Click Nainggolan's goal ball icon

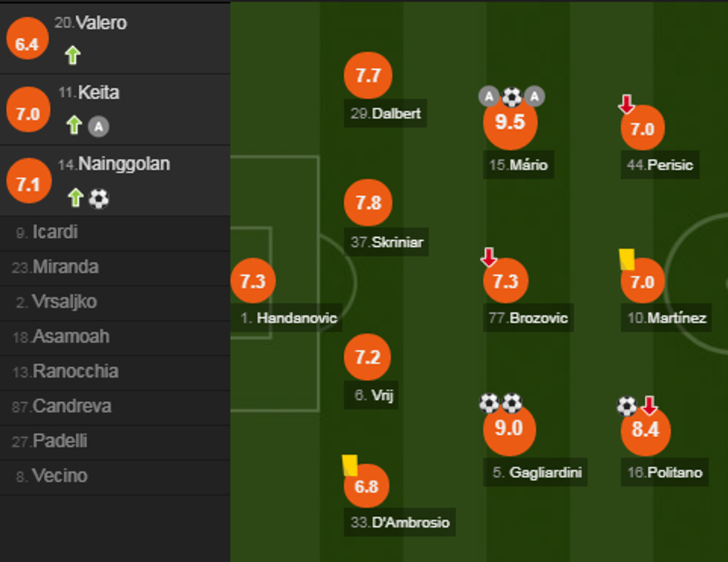coord(99,198)
